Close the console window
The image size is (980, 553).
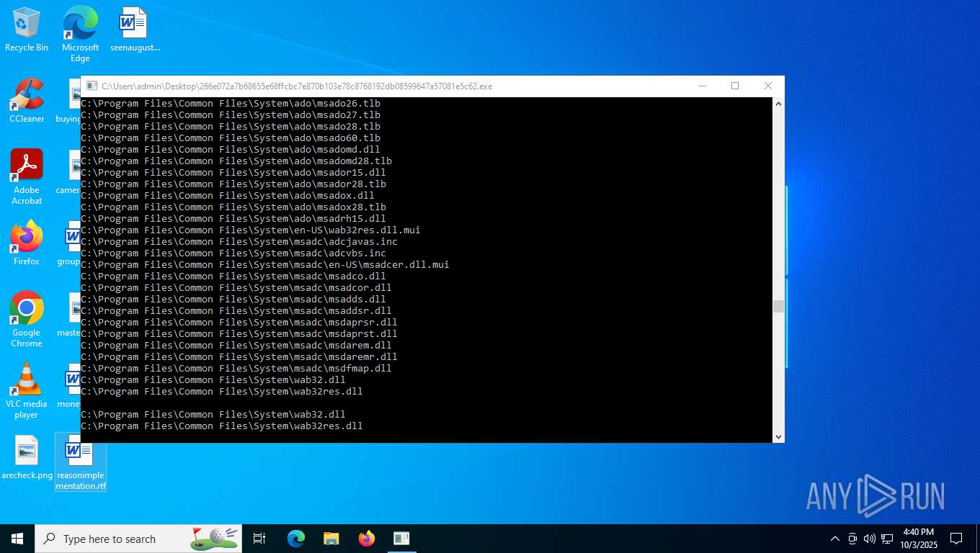pyautogui.click(x=768, y=86)
